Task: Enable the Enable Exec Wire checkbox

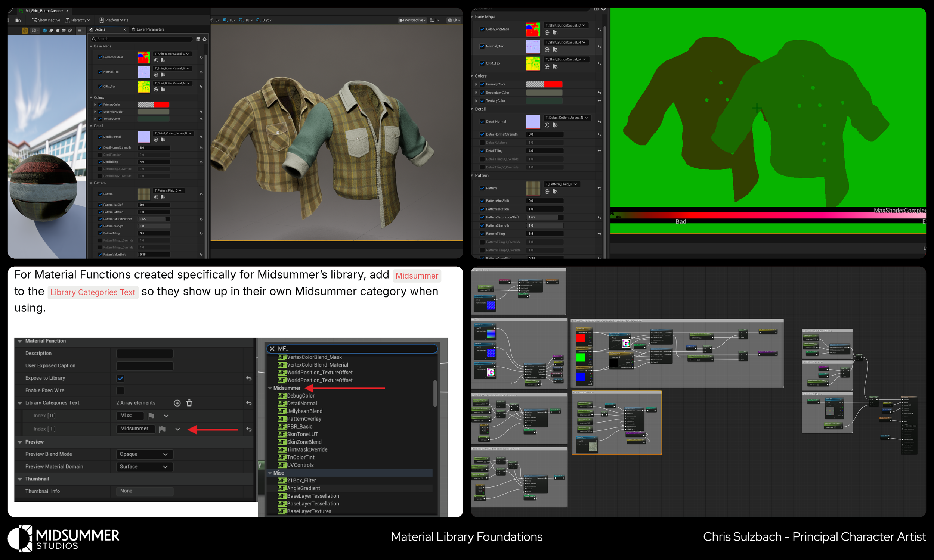Action: tap(120, 391)
